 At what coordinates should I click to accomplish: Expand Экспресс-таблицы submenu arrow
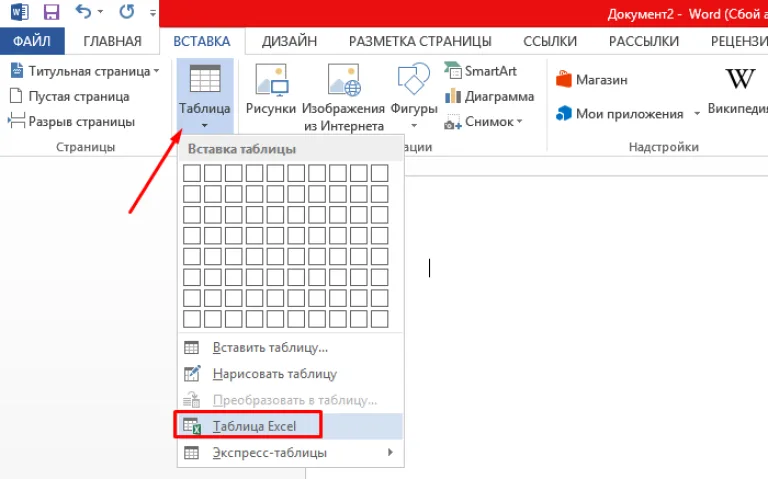coord(390,452)
